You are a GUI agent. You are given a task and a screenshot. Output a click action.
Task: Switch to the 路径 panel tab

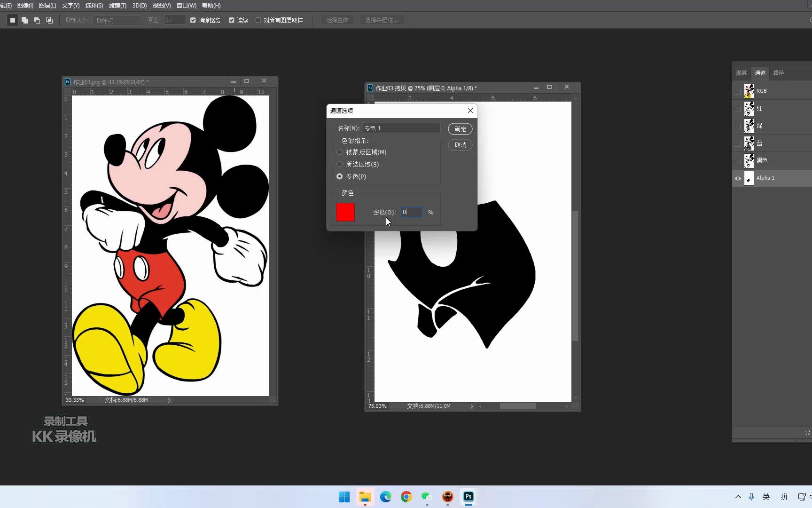[779, 73]
